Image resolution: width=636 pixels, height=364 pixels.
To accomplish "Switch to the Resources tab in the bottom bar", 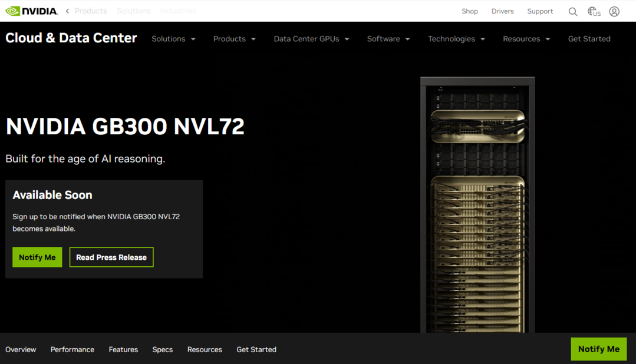I will pyautogui.click(x=205, y=349).
